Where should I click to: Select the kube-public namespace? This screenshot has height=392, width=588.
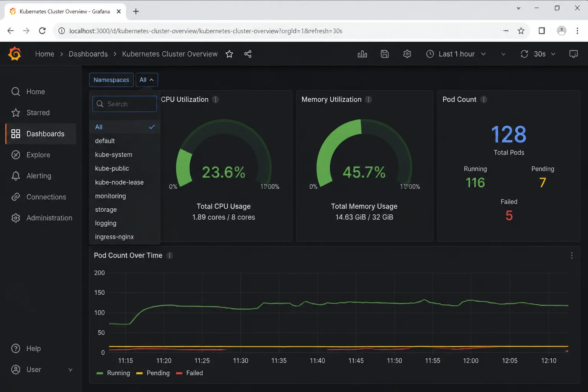(x=125, y=168)
